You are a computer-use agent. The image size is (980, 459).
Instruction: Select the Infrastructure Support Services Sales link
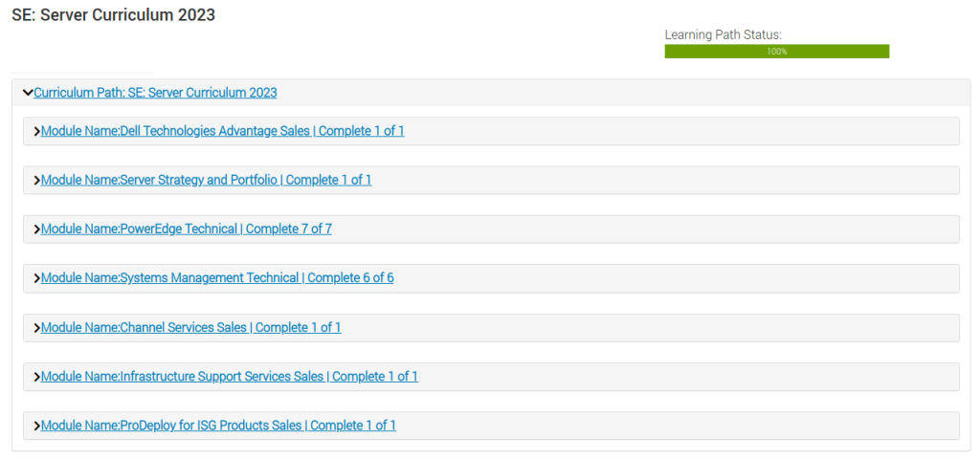coord(229,377)
